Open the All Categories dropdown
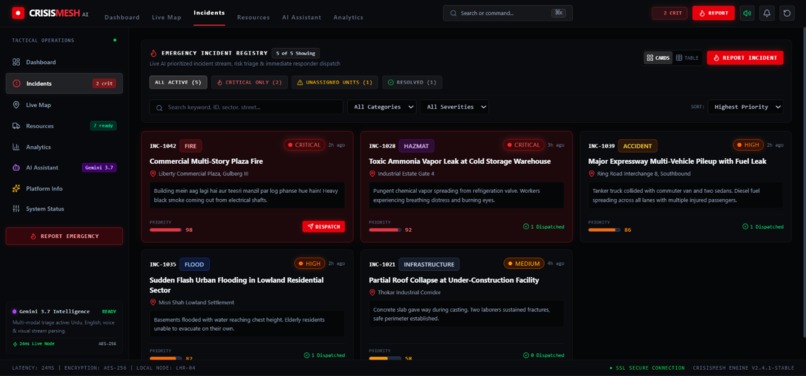 pos(382,107)
